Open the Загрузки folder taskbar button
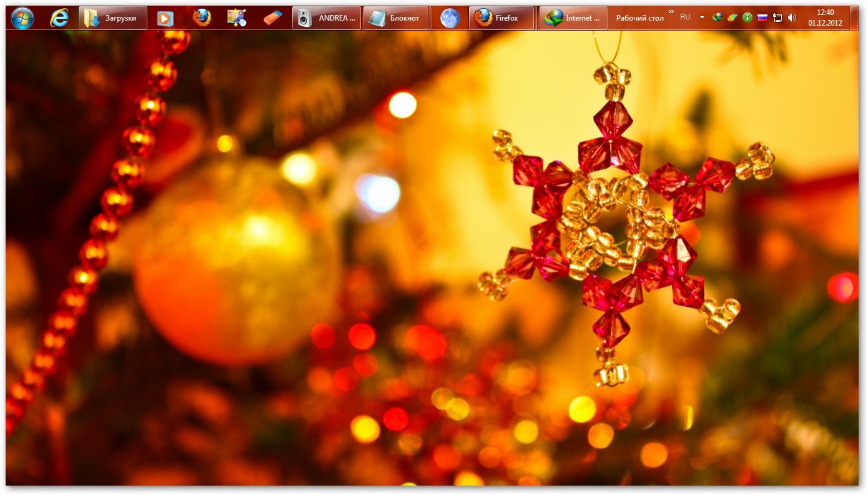 pos(113,18)
